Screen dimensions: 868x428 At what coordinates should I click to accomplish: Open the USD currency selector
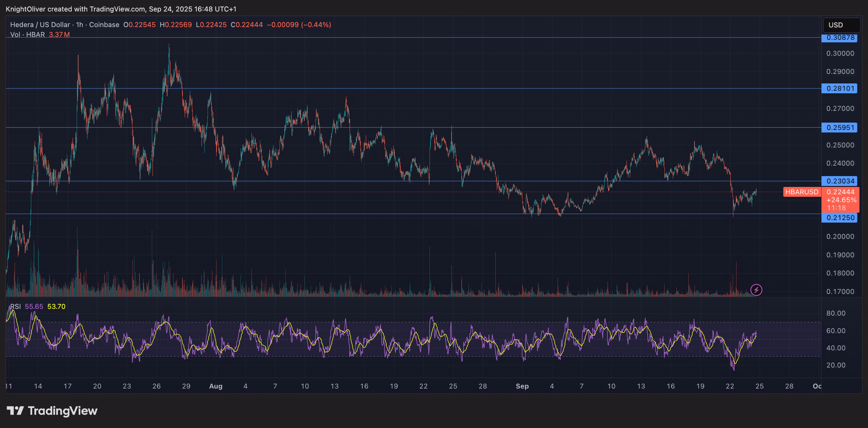point(841,25)
